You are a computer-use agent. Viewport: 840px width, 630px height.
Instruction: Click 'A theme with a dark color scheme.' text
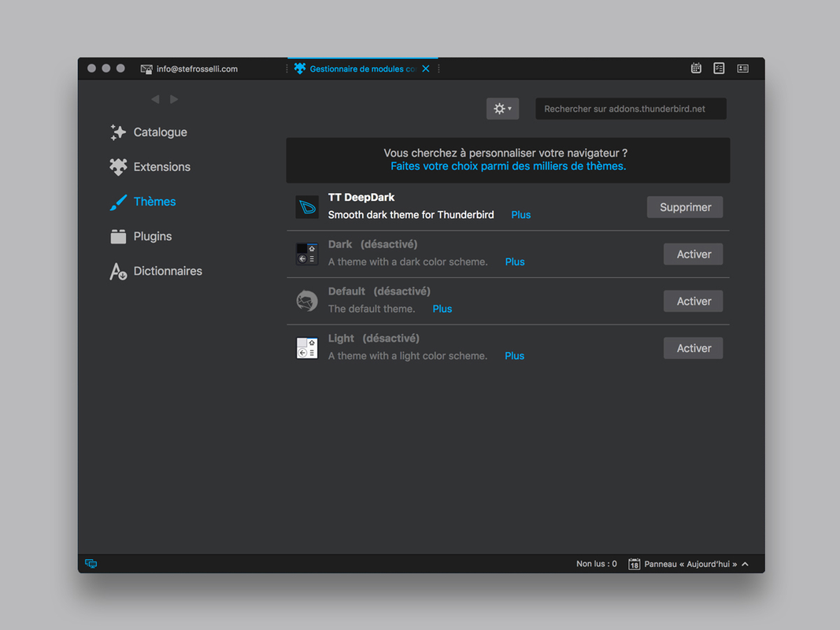[x=408, y=262]
